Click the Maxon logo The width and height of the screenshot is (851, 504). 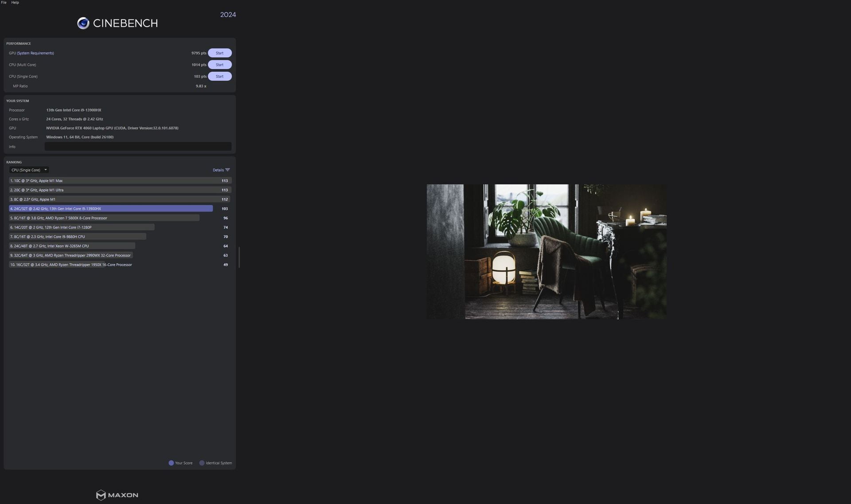point(117,495)
